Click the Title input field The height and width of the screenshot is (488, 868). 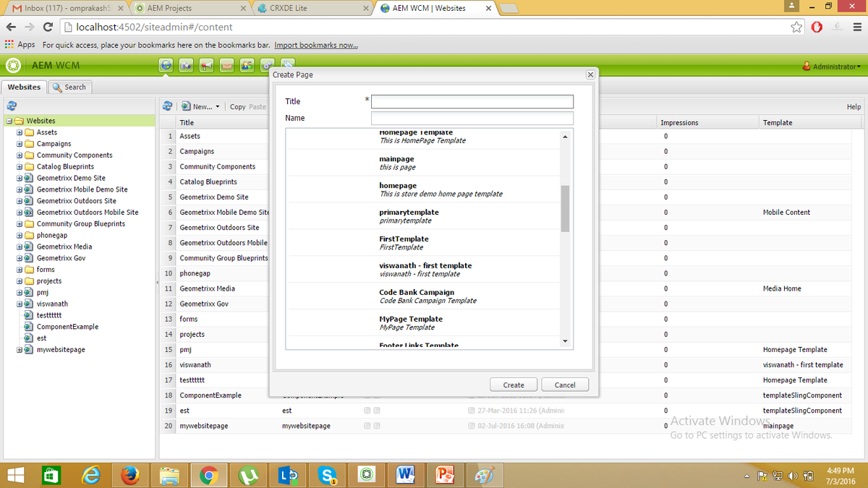coord(472,102)
